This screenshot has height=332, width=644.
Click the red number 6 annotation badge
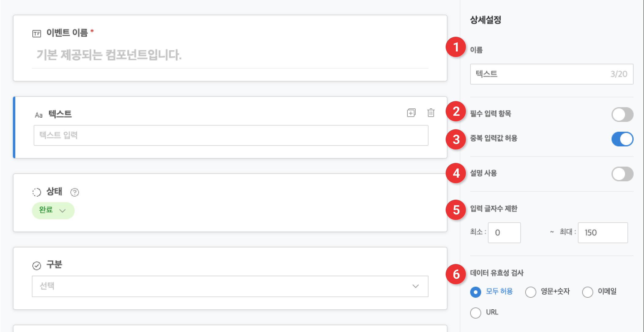456,274
